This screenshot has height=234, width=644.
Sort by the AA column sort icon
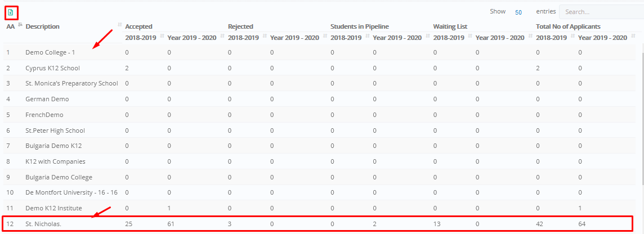pos(20,25)
